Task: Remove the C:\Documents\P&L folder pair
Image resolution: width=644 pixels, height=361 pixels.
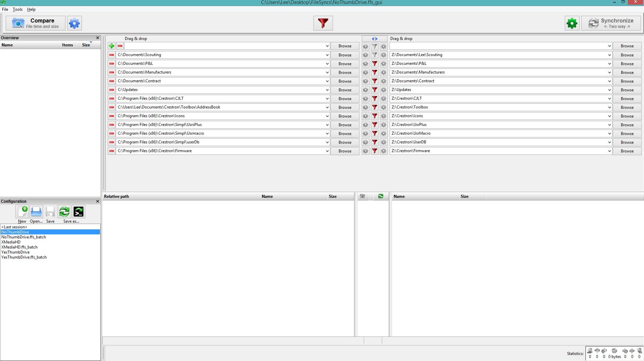Action: click(x=111, y=63)
